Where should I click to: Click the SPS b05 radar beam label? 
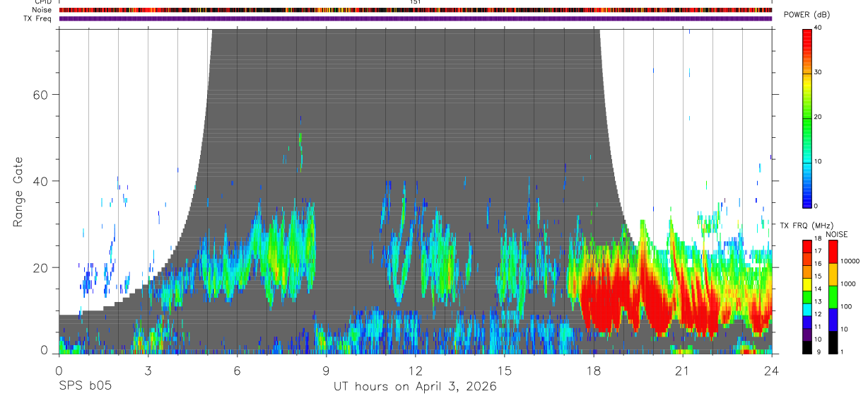84,386
